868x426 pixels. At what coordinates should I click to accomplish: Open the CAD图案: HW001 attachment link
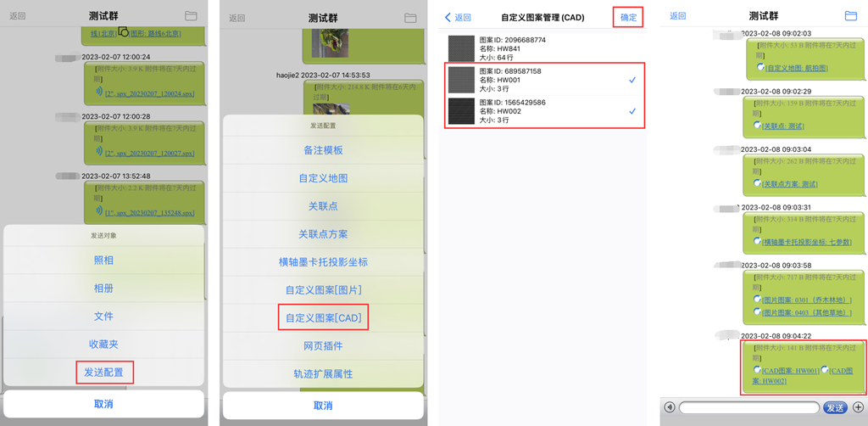coord(791,370)
